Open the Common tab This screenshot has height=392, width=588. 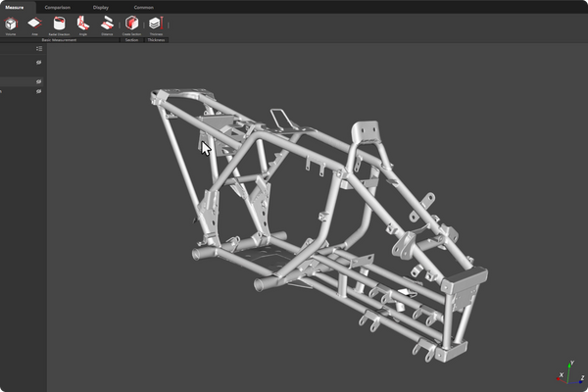point(144,7)
